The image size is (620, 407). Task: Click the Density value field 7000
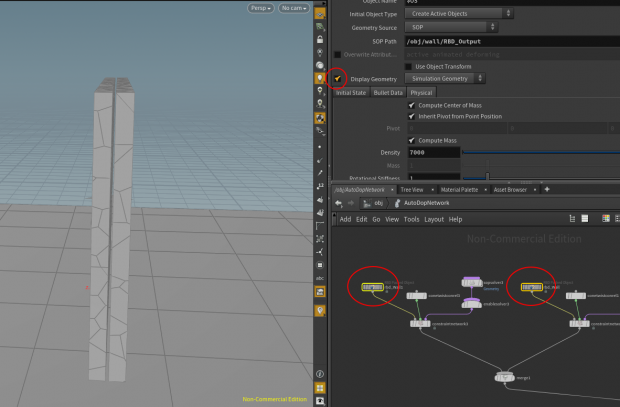(x=433, y=152)
